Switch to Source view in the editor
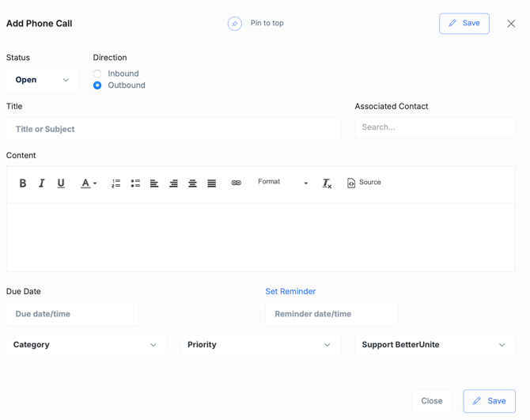 pyautogui.click(x=364, y=183)
